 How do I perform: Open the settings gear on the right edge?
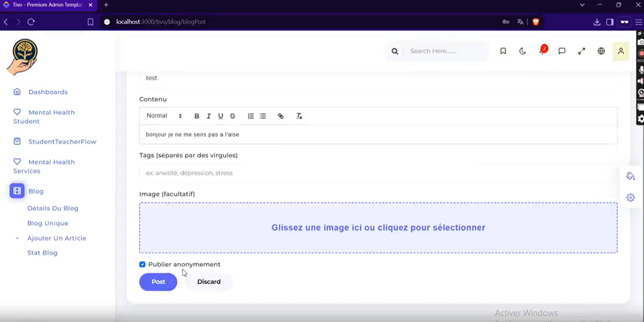point(631,198)
